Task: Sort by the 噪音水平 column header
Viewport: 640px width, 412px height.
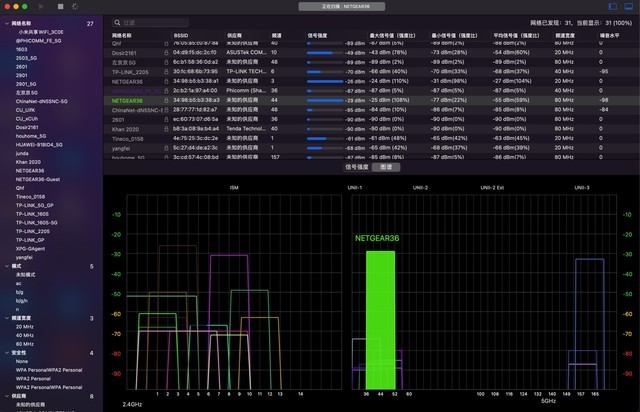Action: [609, 36]
